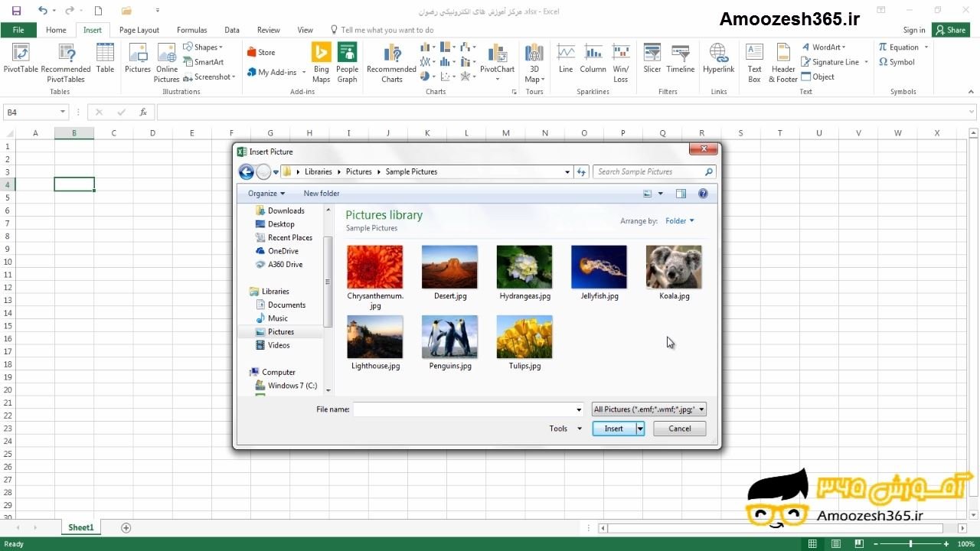Open the File tab
Image resolution: width=980 pixels, height=551 pixels.
[18, 30]
